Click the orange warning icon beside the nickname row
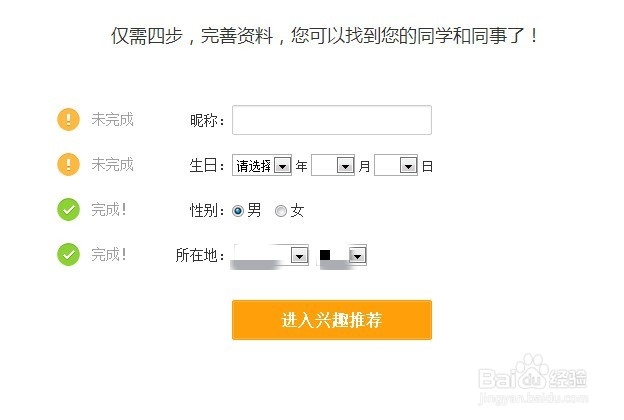Screen dimensions: 624x420 tap(68, 120)
